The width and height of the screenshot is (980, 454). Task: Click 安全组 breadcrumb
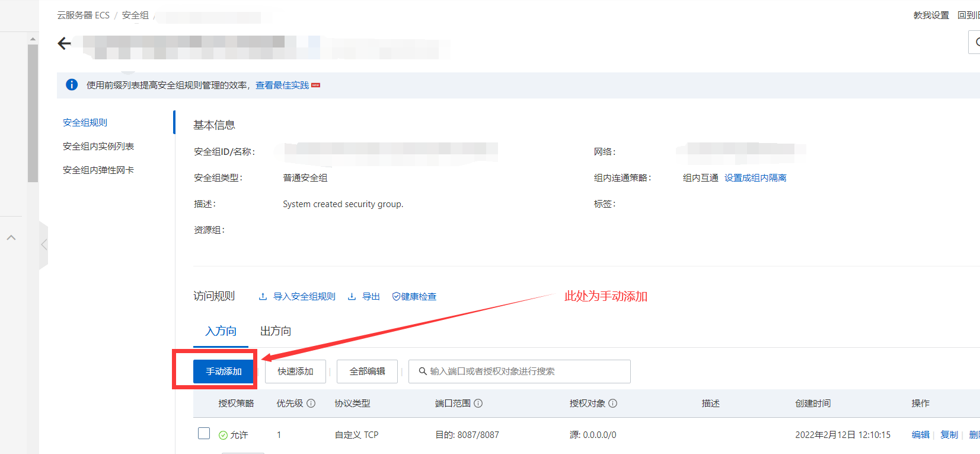(135, 15)
